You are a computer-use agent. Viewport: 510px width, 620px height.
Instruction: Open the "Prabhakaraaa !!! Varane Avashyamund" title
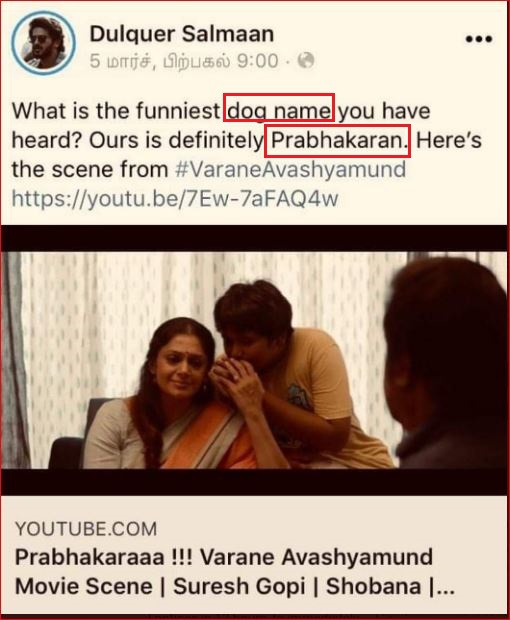[224, 558]
